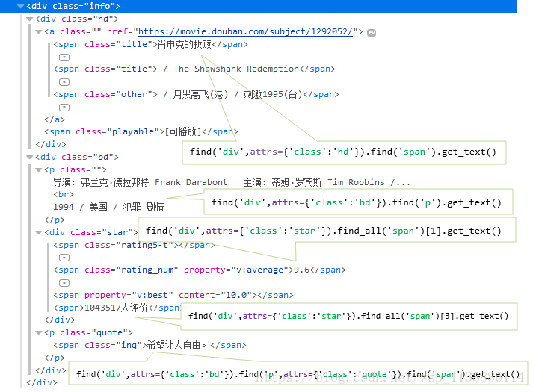Viewport: 533px width, 392px height.
Task: Collapse the div class="star" node
Action: pos(38,232)
